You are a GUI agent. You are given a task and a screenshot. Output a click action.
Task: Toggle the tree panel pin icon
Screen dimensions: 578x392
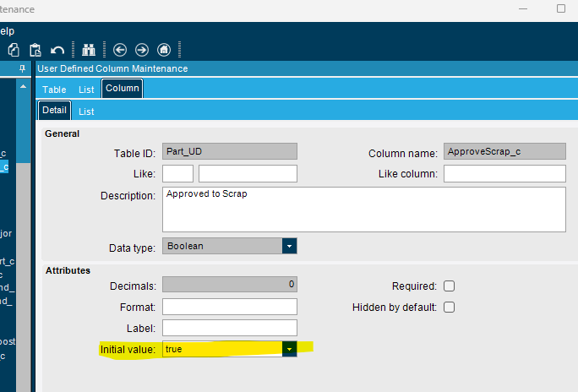click(23, 68)
